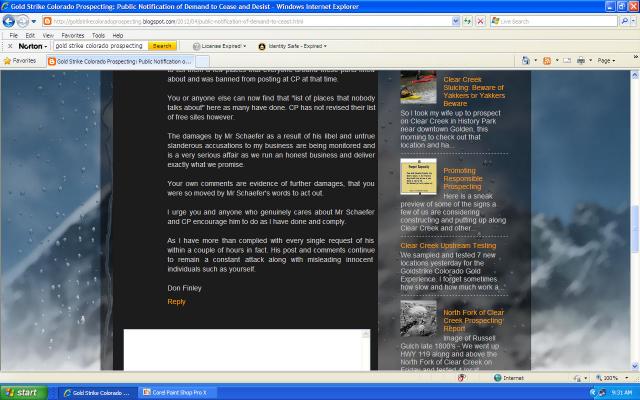Image resolution: width=640 pixels, height=400 pixels.
Task: Click the status bar privacy report icon
Action: coord(462,378)
